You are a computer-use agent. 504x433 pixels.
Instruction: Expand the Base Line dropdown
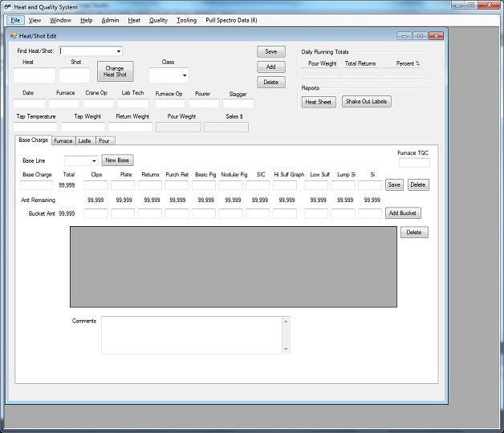coord(94,160)
